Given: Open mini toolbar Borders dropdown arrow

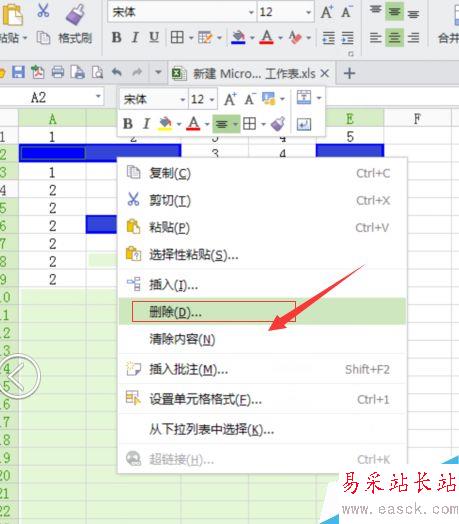Looking at the screenshot, I should pos(264,124).
